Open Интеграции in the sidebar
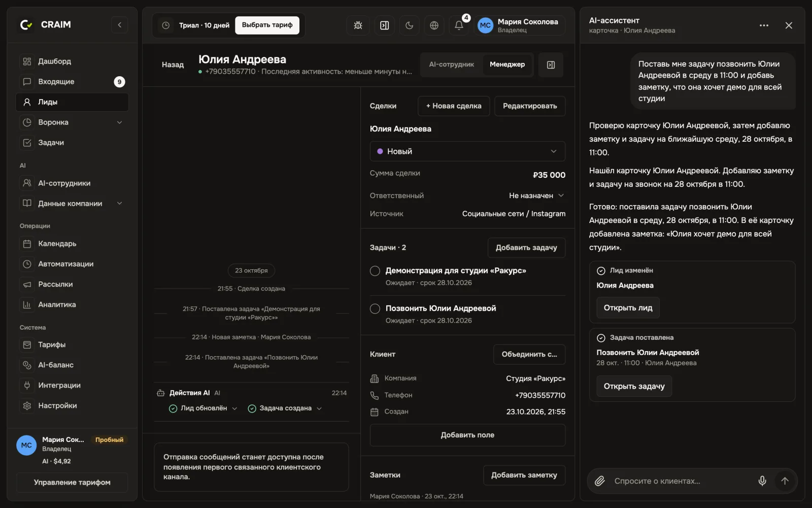812x508 pixels. click(72, 386)
